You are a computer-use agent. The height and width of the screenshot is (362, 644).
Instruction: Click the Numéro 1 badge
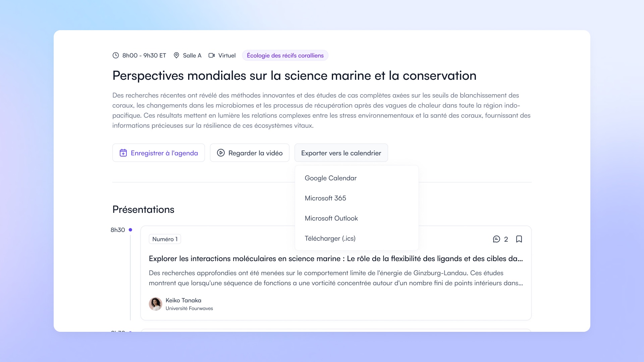pos(165,239)
